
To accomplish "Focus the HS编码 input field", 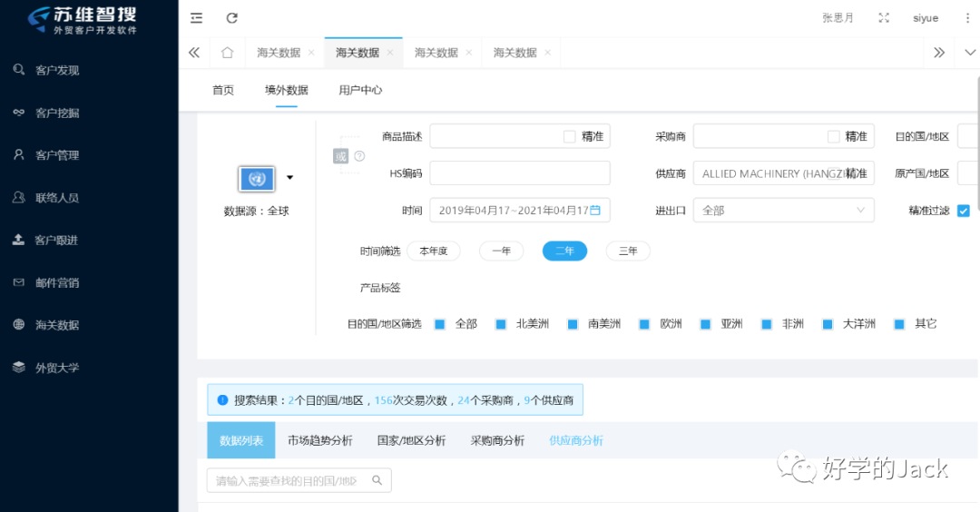I will point(520,173).
